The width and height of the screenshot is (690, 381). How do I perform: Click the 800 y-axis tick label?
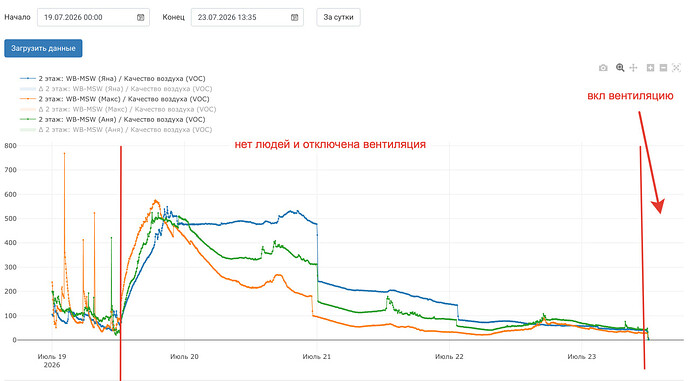pyautogui.click(x=10, y=146)
